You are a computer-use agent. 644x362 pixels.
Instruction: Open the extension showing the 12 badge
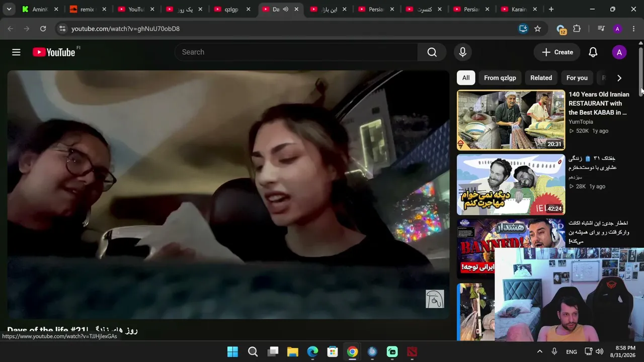click(561, 29)
